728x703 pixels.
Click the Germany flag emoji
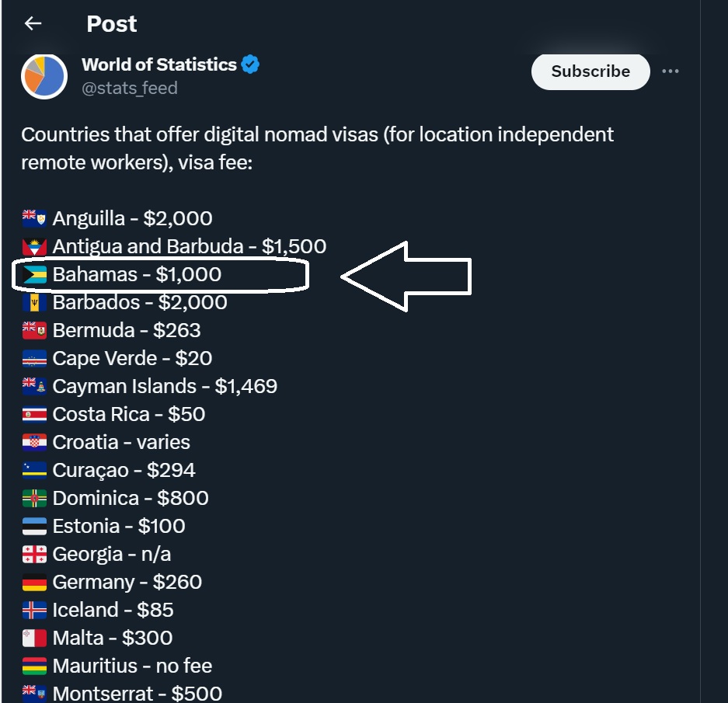point(34,583)
